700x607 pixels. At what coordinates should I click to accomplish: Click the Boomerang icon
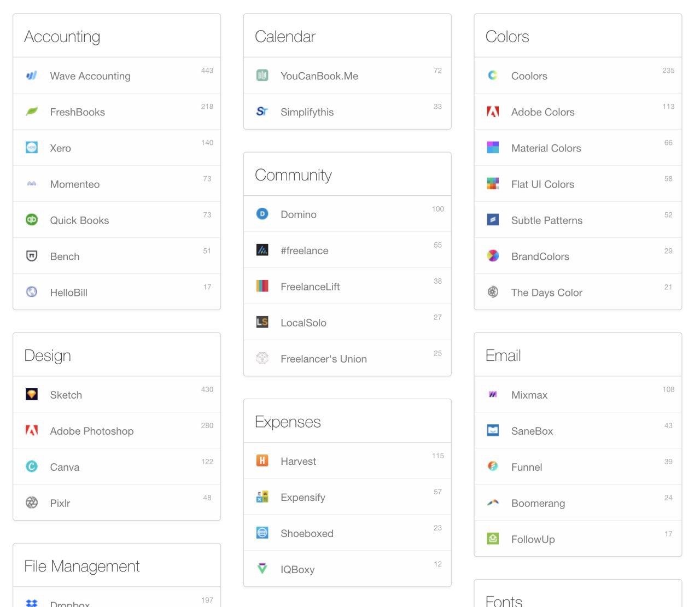click(x=493, y=503)
